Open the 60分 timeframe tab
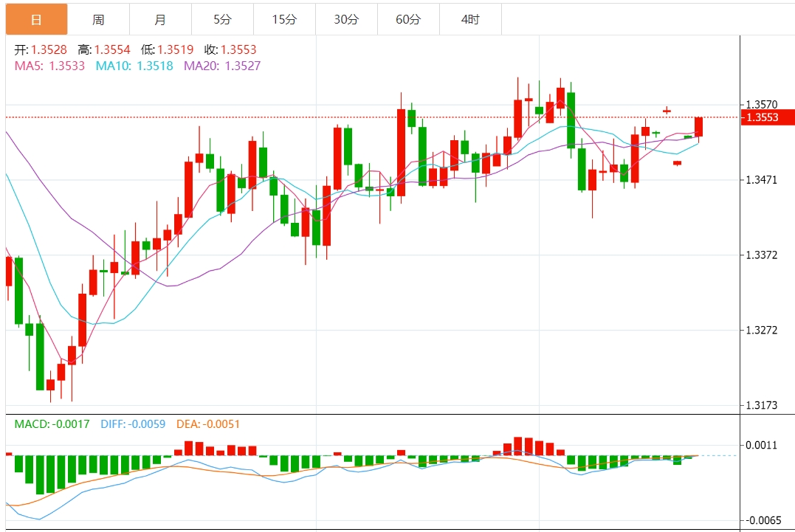 408,19
